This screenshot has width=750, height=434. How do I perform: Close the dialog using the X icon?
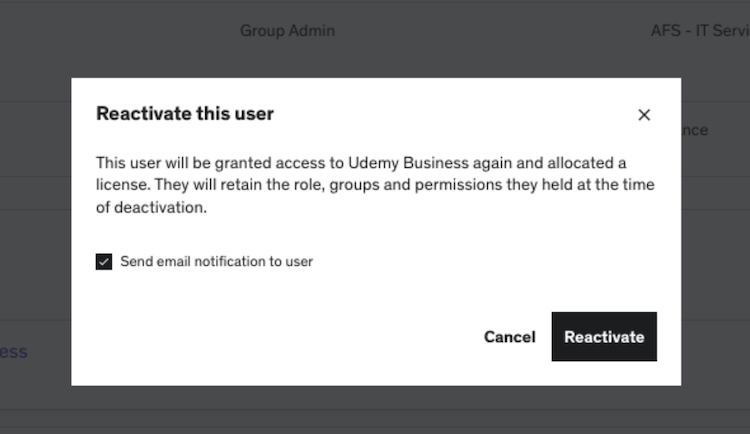click(x=644, y=115)
